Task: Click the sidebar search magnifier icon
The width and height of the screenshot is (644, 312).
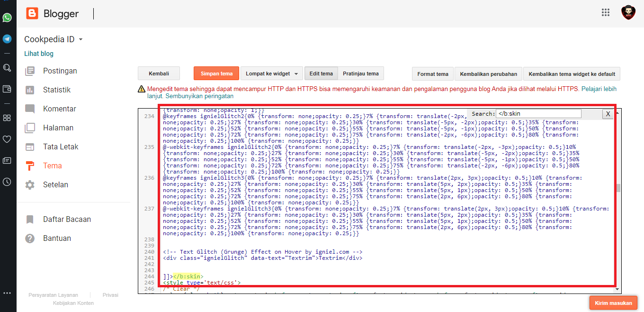Action: pyautogui.click(x=7, y=68)
